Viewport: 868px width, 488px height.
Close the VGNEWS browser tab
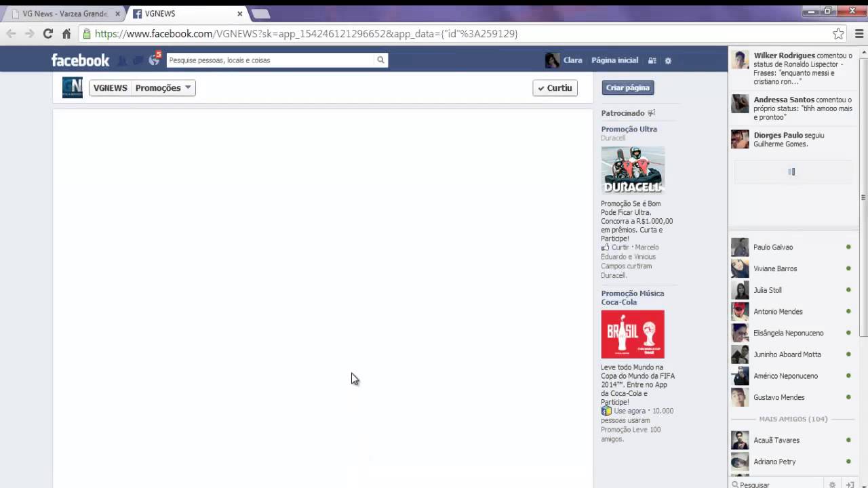[239, 14]
